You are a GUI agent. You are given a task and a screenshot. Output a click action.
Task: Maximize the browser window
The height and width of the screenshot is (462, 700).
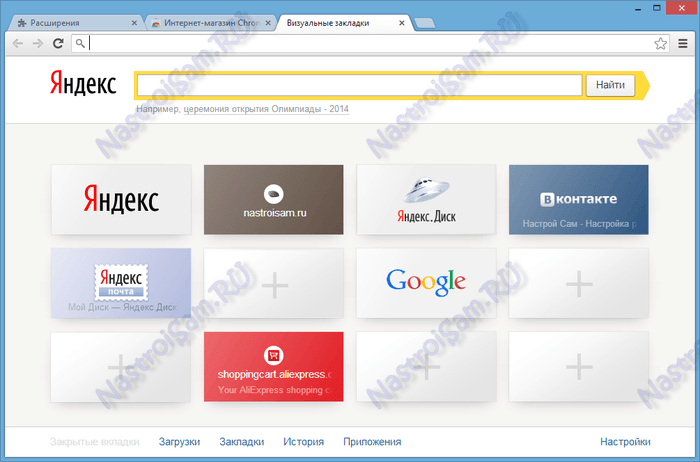click(x=657, y=8)
